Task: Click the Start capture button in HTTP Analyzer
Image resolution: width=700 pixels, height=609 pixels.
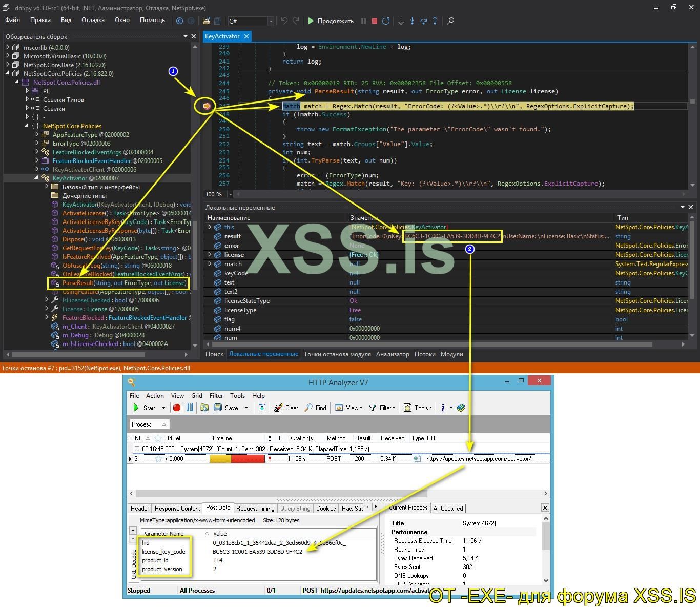Action: (145, 408)
